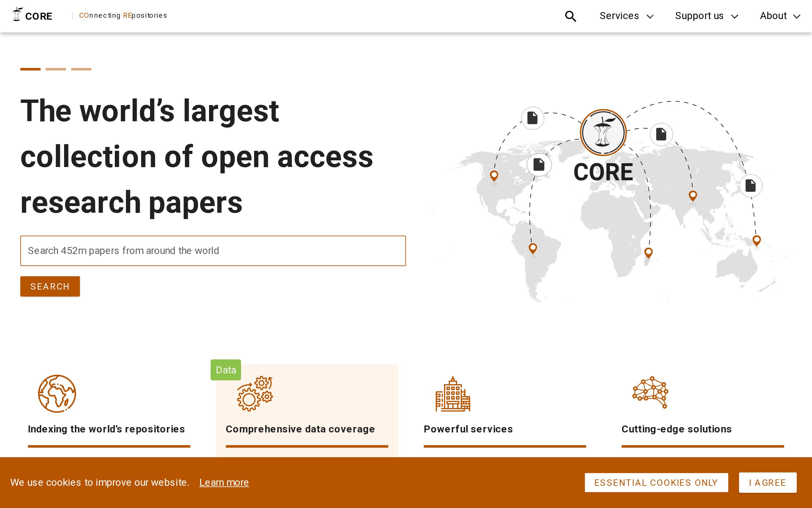The image size is (812, 508).
Task: Click the map pin over India
Action: (x=693, y=196)
